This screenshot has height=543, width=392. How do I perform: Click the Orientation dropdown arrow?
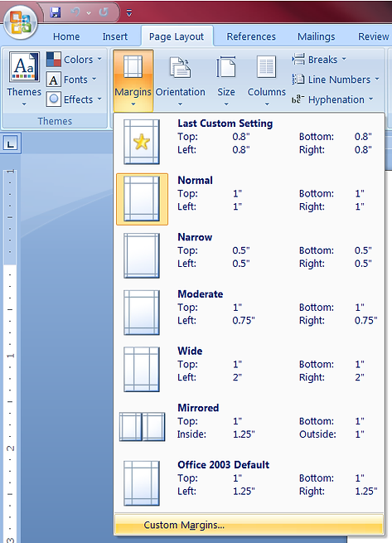pyautogui.click(x=180, y=104)
